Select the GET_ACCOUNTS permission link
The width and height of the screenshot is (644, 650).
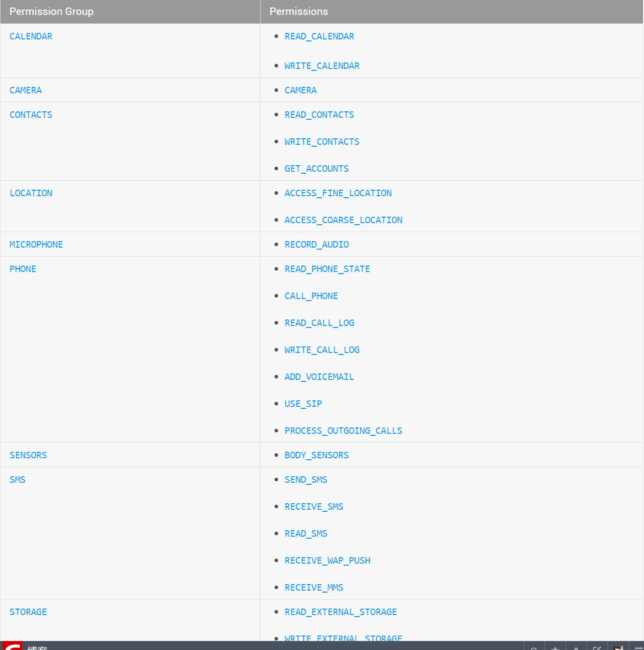(317, 169)
